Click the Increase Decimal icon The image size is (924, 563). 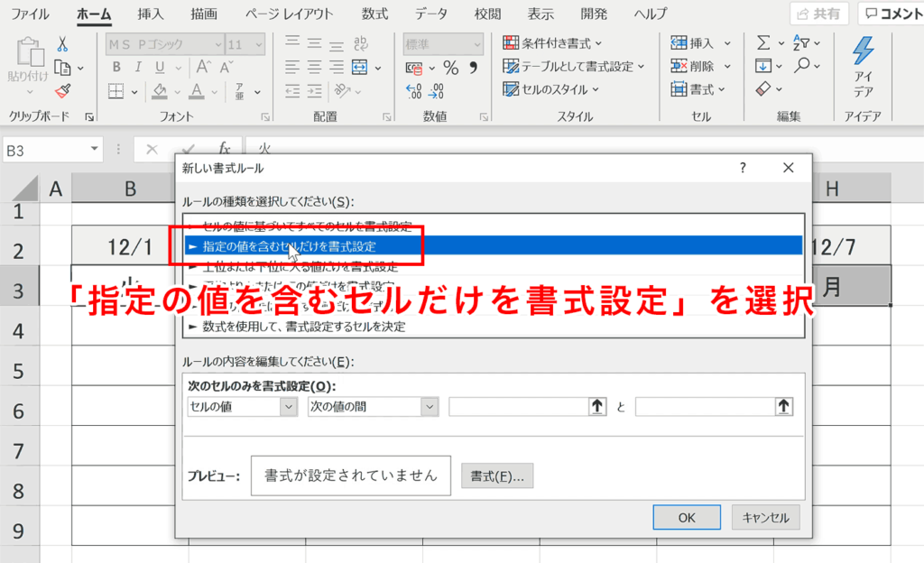[413, 91]
